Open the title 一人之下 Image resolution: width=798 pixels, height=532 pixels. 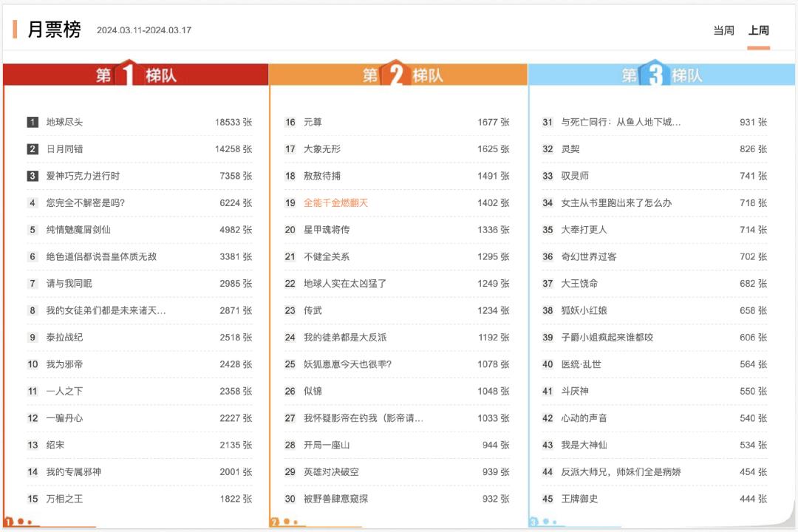(x=65, y=391)
